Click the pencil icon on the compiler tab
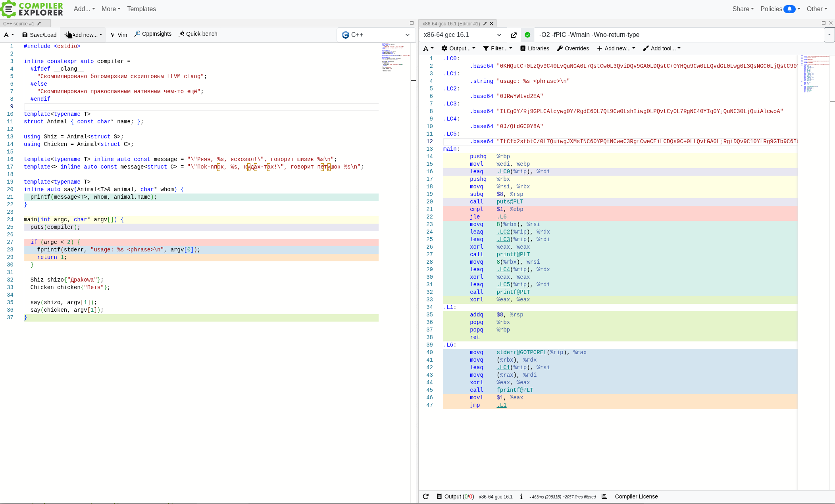Image resolution: width=835 pixels, height=504 pixels. point(485,24)
